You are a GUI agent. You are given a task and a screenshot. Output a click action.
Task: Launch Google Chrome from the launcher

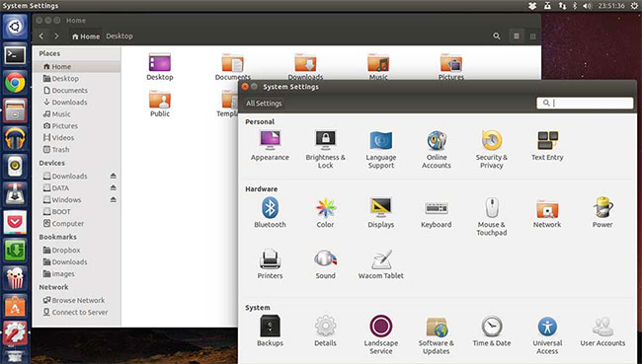click(x=15, y=83)
